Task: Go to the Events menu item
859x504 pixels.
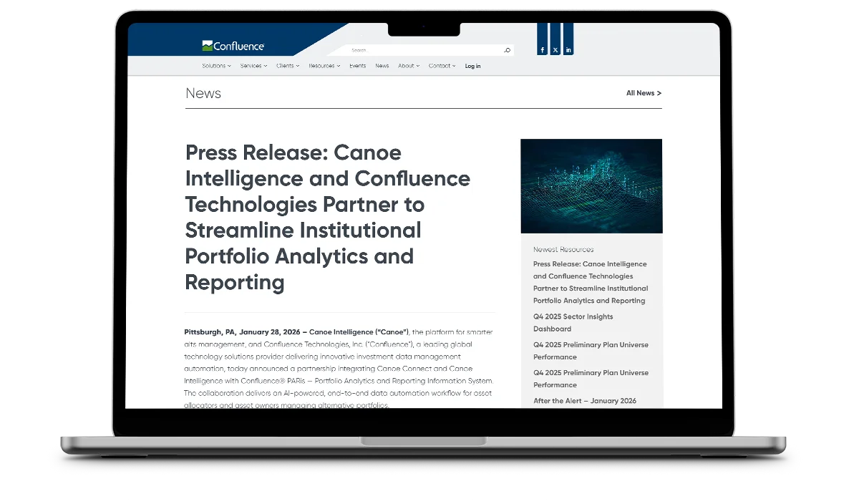Action: (x=358, y=66)
